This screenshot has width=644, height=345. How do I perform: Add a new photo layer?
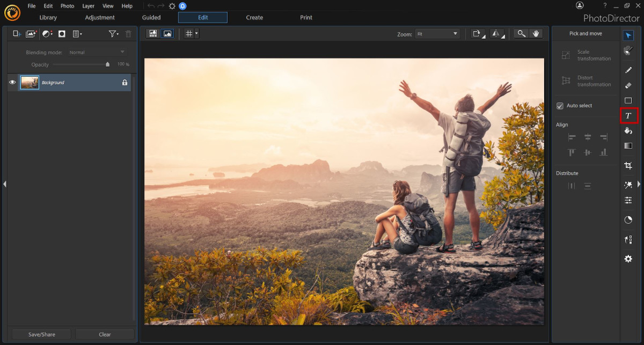(31, 34)
